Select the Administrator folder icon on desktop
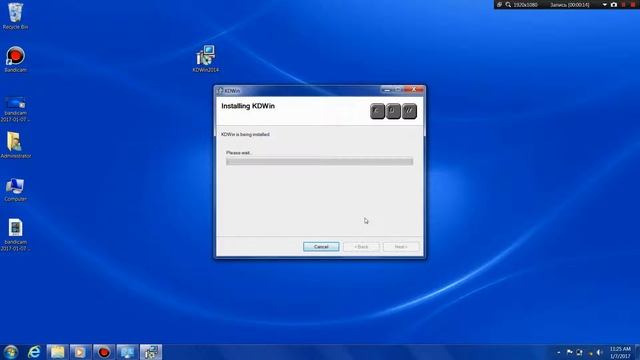Screen dimensions: 640x360 click(16, 145)
